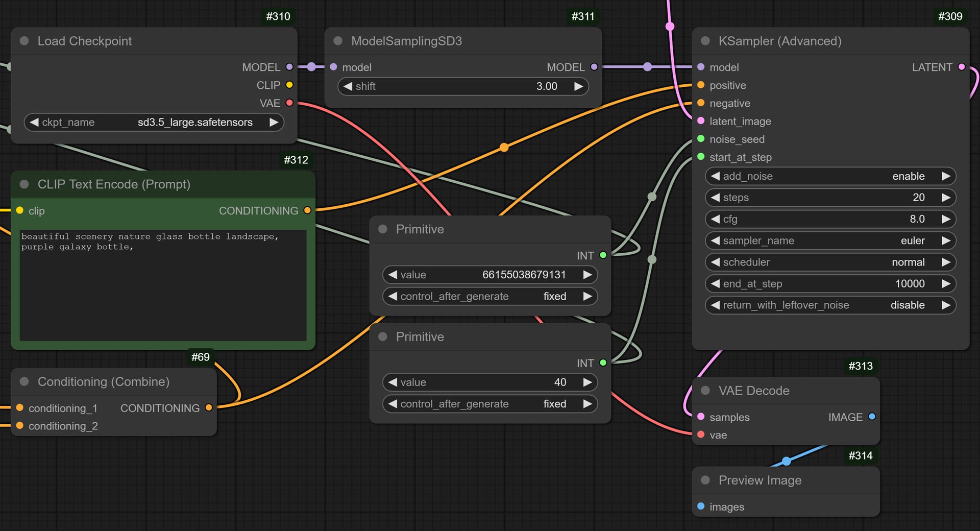The width and height of the screenshot is (980, 531).
Task: Select next checkpoint with ckpt_name right arrow
Action: coord(274,123)
